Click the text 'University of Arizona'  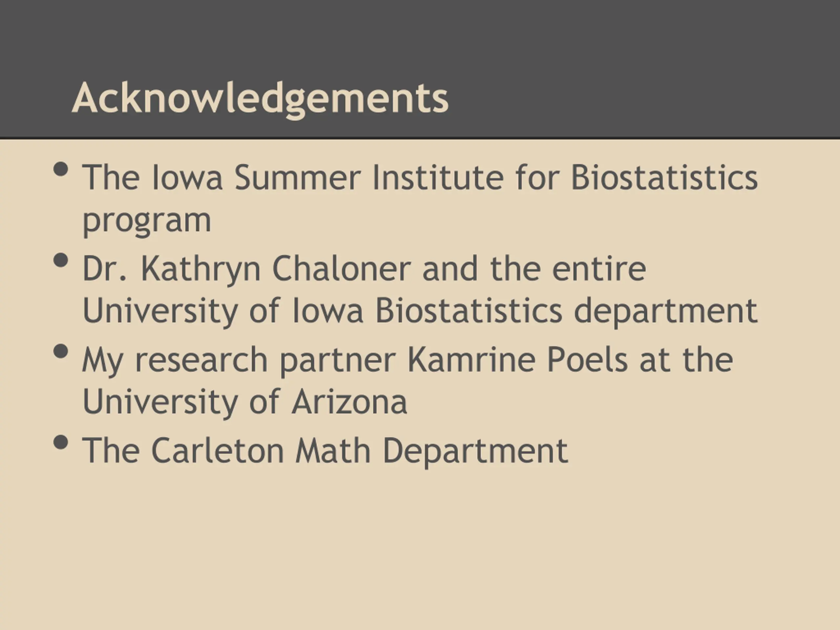tap(245, 402)
